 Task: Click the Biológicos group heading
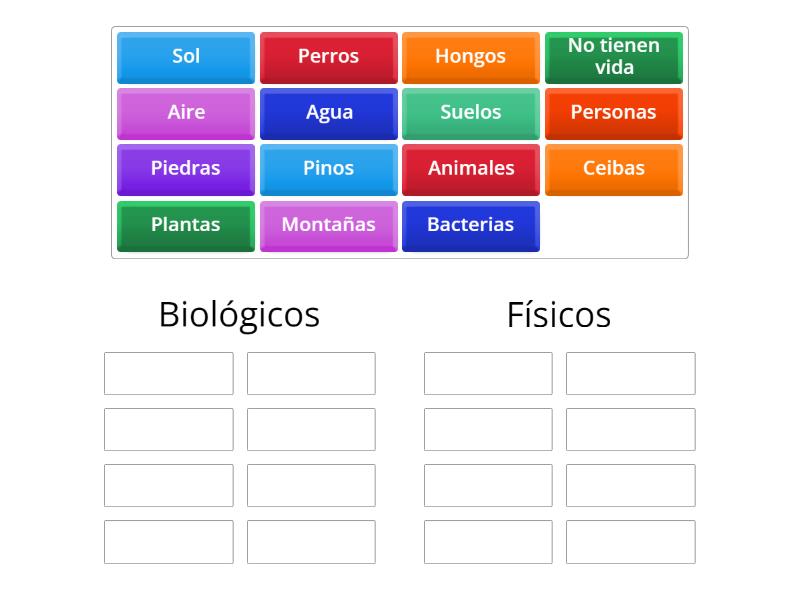coord(239,315)
